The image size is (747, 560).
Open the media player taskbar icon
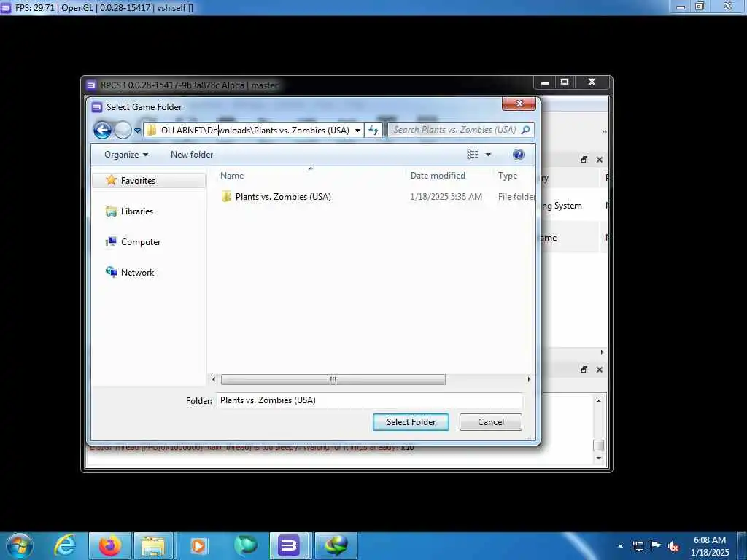point(198,545)
